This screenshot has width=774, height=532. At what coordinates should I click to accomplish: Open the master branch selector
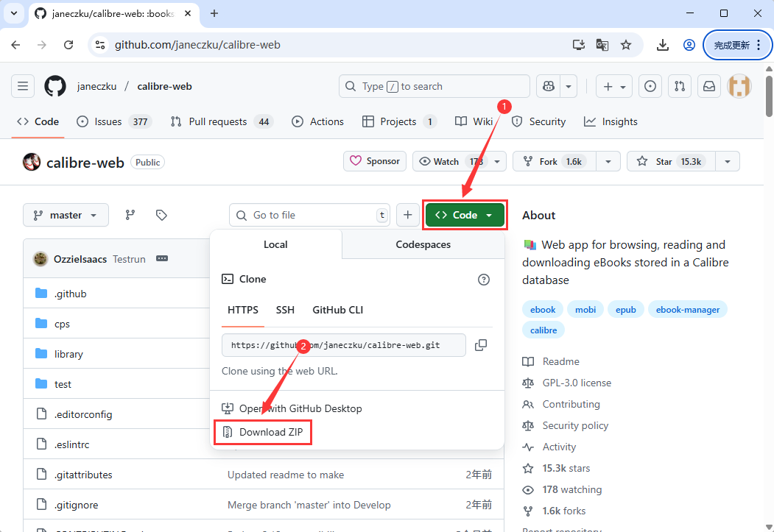(x=66, y=215)
